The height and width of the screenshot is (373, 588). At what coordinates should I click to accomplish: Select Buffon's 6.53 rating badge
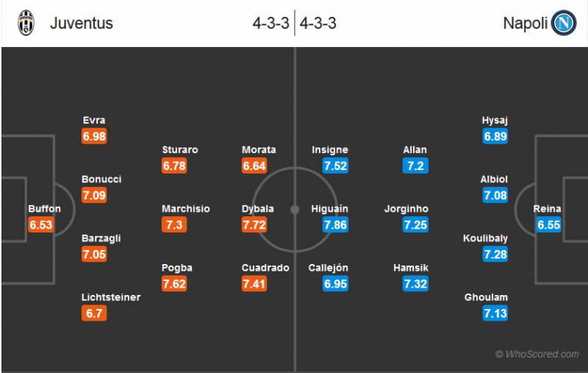tap(41, 225)
